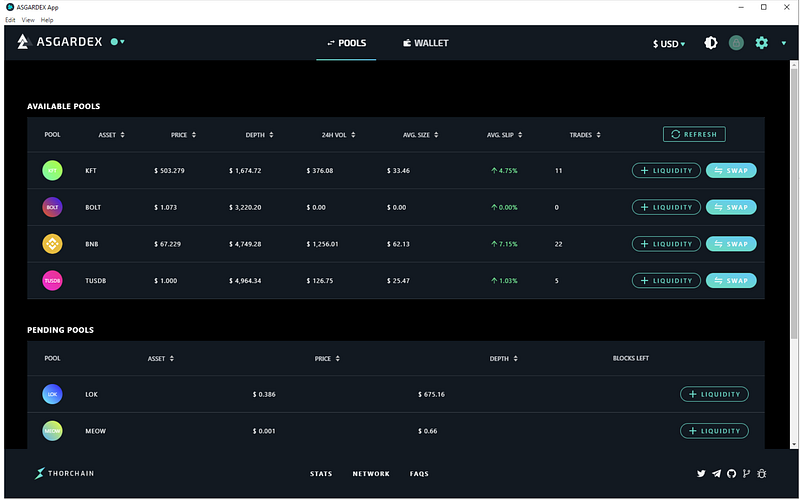Sort Pending Pools by ASSET
The height and width of the screenshot is (500, 800).
[161, 359]
